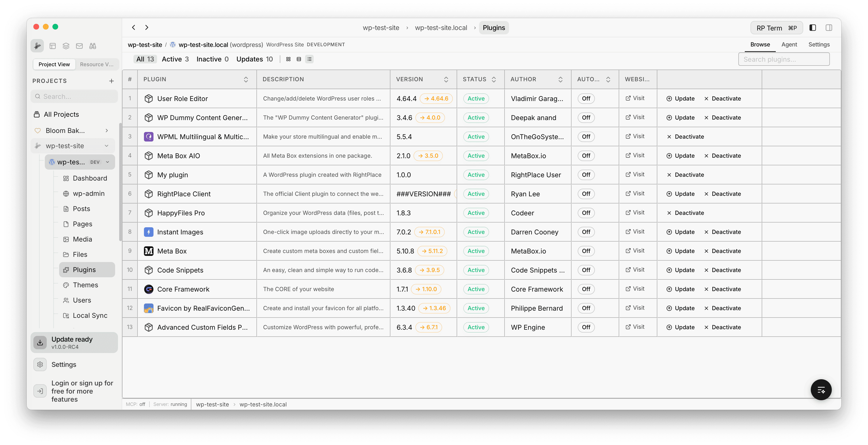Switch to the Agent tab
868x445 pixels.
pyautogui.click(x=790, y=44)
